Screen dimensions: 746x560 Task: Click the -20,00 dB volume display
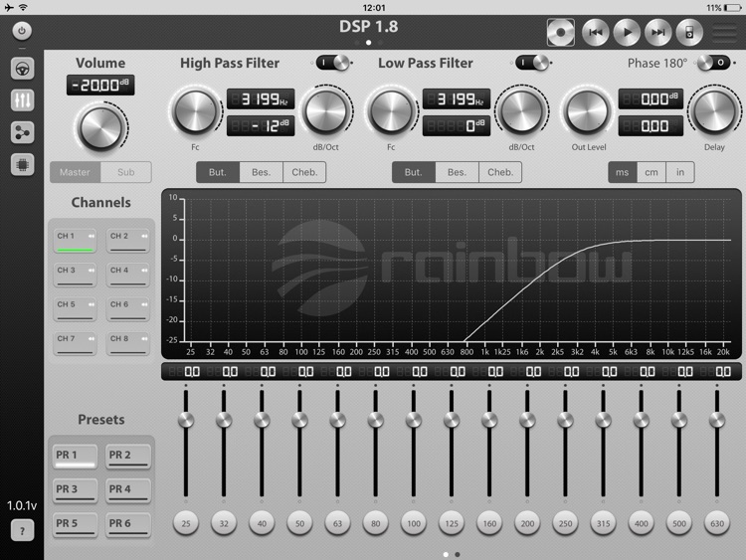tap(100, 86)
